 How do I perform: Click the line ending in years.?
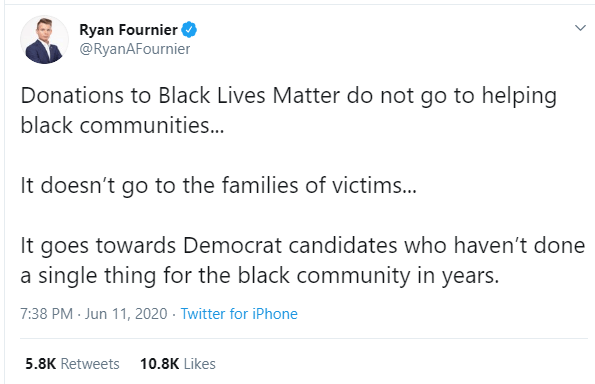click(x=260, y=275)
